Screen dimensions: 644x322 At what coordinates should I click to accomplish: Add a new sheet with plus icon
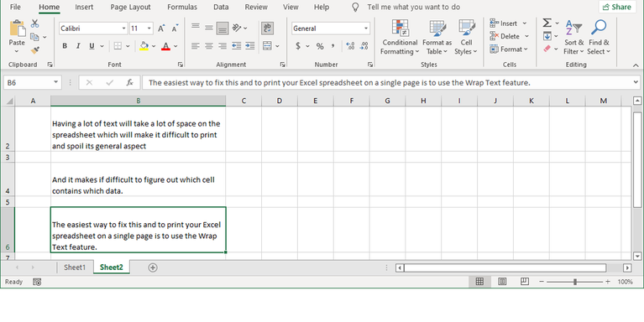(x=152, y=267)
